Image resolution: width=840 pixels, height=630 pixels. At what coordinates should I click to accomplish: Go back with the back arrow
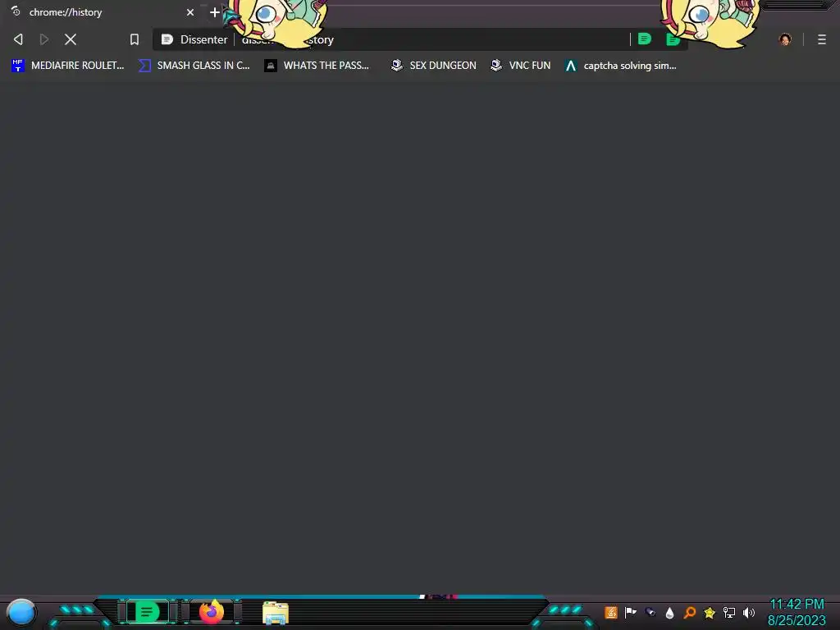(x=18, y=39)
